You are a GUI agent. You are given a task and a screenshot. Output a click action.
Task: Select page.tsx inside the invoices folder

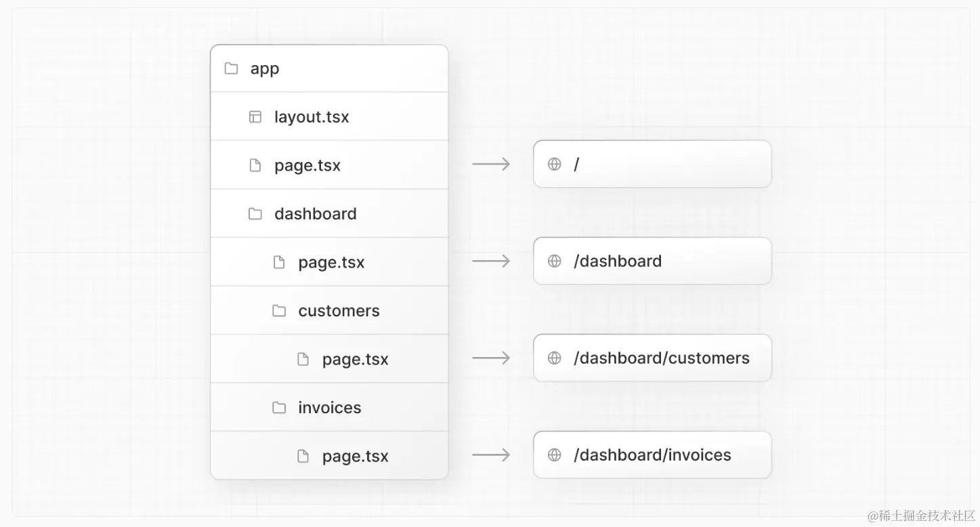(x=355, y=456)
